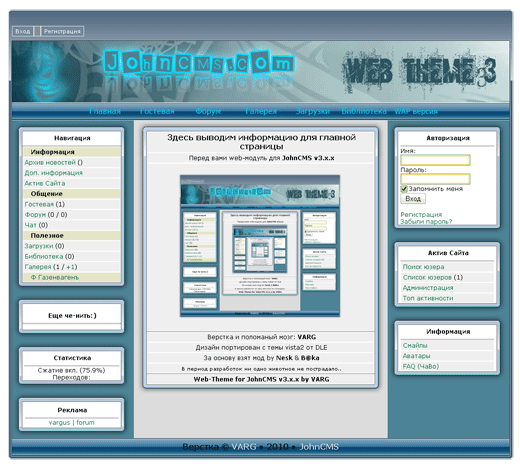Click the Информация heading in Навигация
520x470 pixels.
(x=52, y=152)
